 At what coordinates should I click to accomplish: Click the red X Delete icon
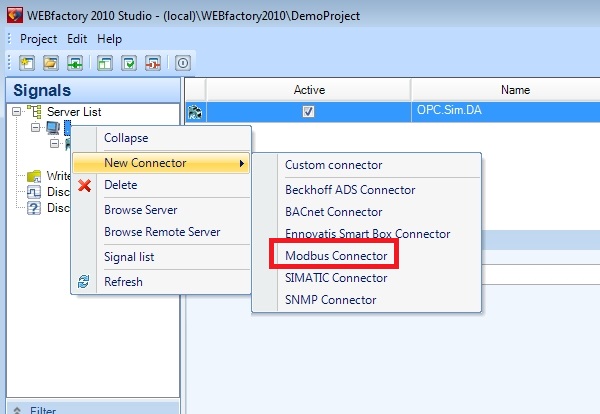click(85, 186)
